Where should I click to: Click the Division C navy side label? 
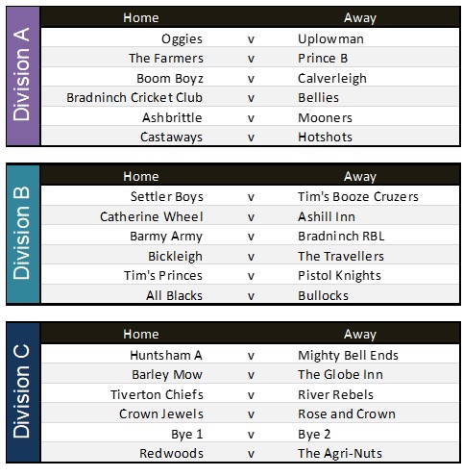[x=23, y=392]
